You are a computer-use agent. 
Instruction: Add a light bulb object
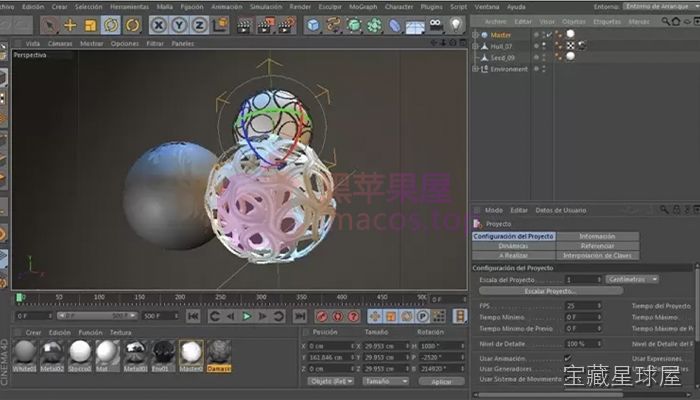(x=455, y=25)
